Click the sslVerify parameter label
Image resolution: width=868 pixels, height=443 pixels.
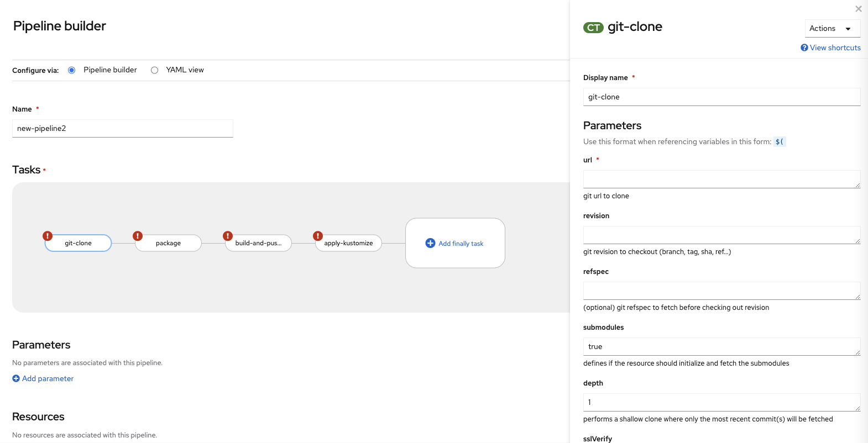coord(598,439)
